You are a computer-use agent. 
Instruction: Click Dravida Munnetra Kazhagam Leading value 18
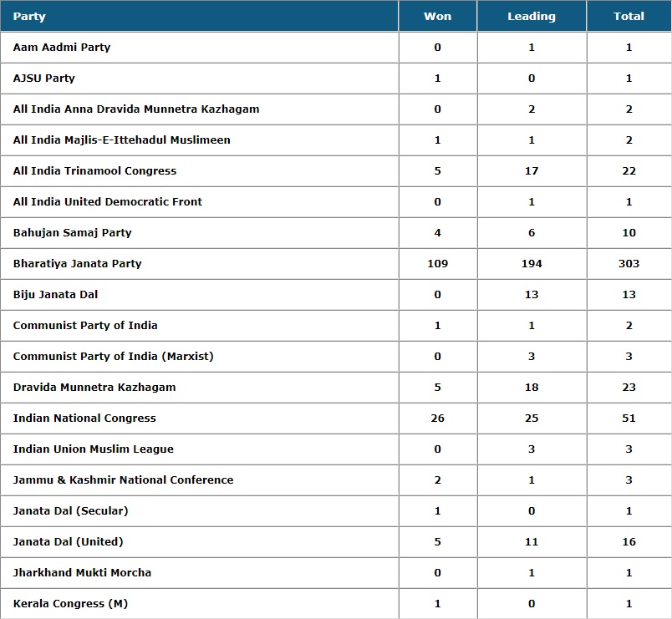[x=532, y=387]
